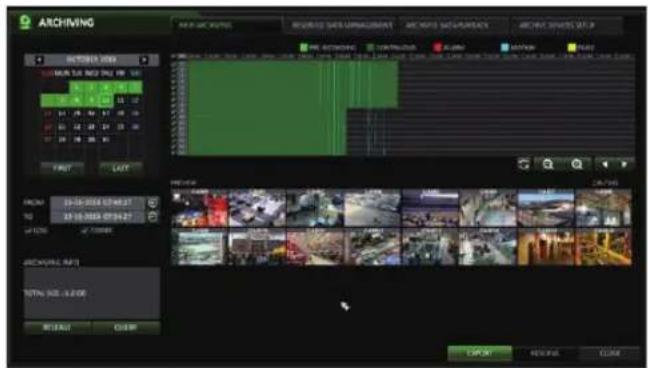
Task: Click the red Alarm legend swatch
Action: (437, 48)
